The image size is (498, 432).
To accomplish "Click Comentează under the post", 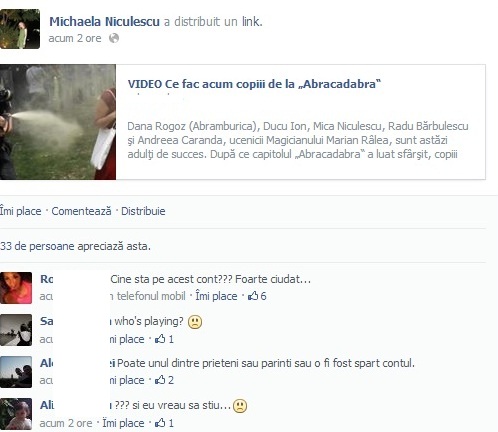I will pos(81,211).
